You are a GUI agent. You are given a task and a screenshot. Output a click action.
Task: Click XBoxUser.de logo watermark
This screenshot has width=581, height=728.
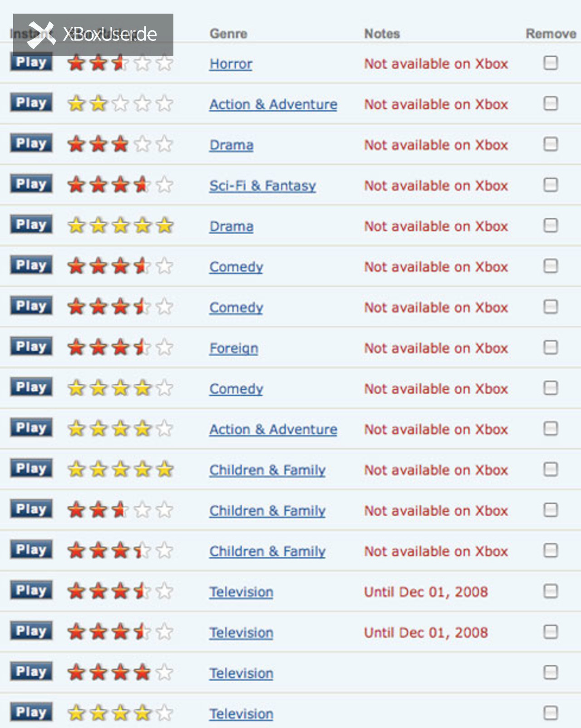(93, 34)
